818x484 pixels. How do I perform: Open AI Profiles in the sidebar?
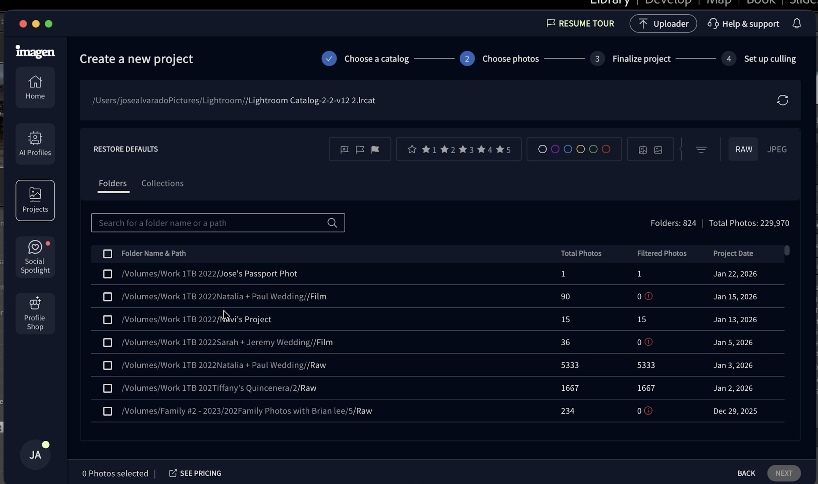pyautogui.click(x=35, y=143)
